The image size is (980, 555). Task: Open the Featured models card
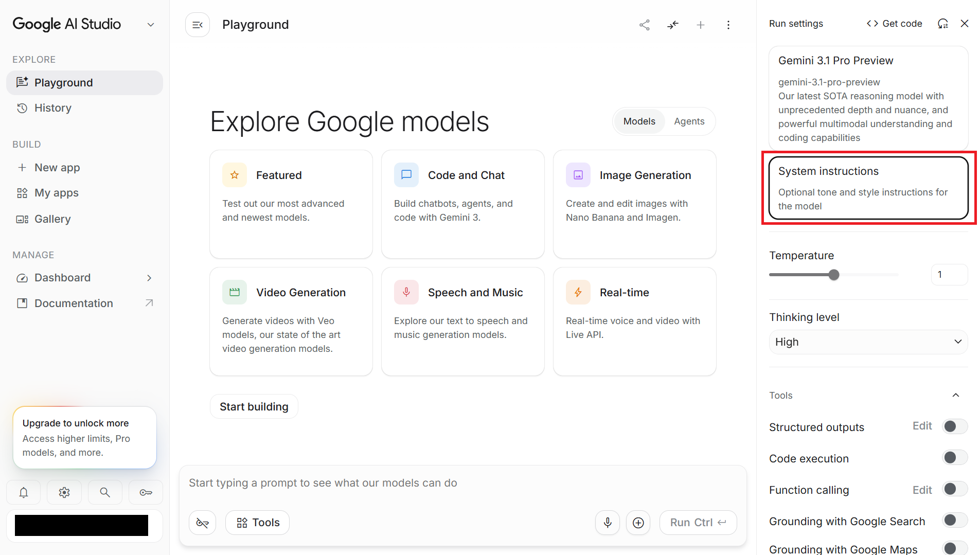291,204
